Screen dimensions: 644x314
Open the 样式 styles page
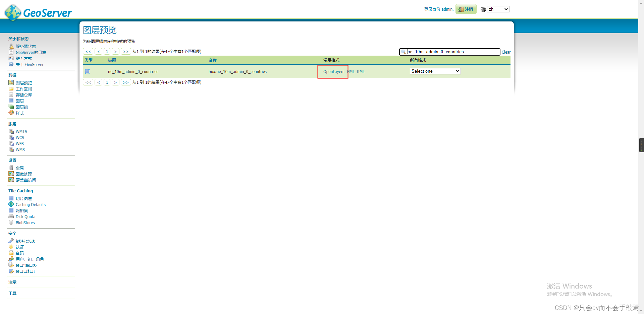19,113
